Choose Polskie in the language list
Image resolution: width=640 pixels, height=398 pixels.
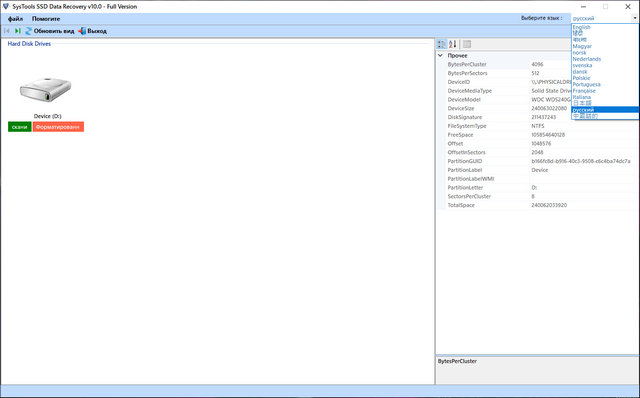581,78
